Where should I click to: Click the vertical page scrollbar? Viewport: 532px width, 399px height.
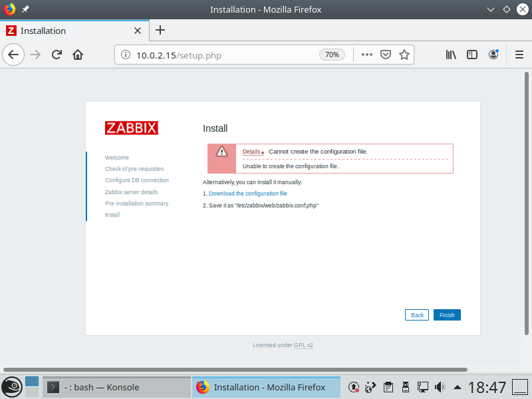(x=526, y=203)
